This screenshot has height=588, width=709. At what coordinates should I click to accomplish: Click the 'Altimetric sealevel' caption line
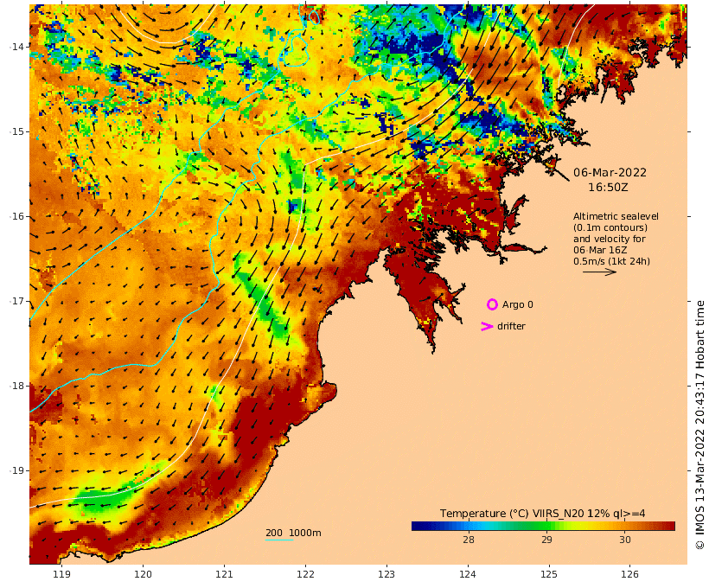(616, 216)
